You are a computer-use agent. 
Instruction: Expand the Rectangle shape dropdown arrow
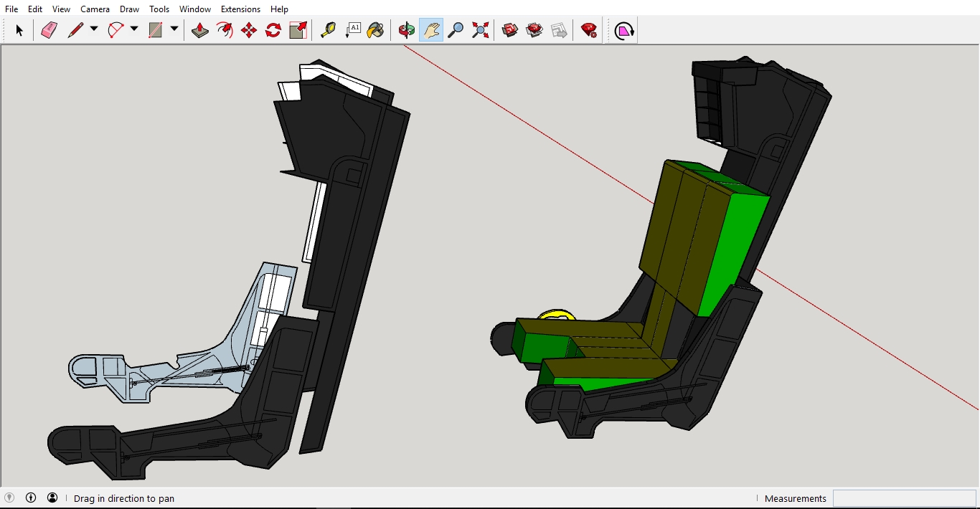[174, 29]
